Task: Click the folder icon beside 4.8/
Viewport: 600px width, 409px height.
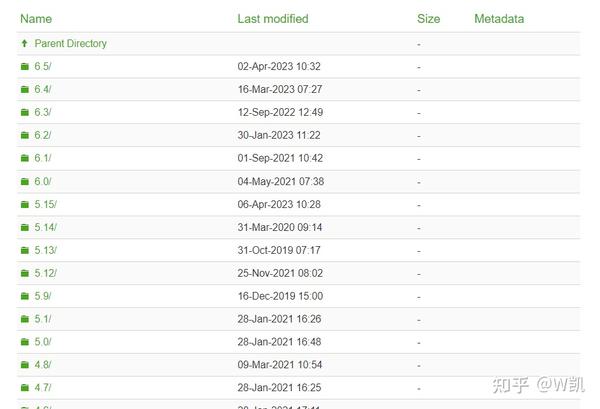Action: tap(25, 365)
